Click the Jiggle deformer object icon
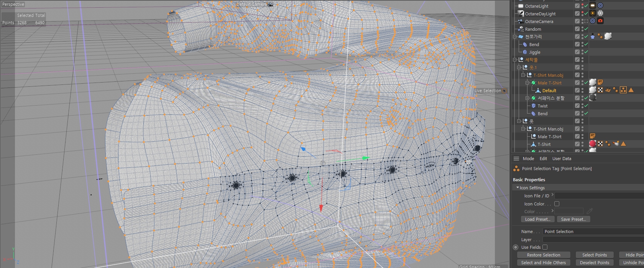This screenshot has height=268, width=644. click(x=525, y=52)
